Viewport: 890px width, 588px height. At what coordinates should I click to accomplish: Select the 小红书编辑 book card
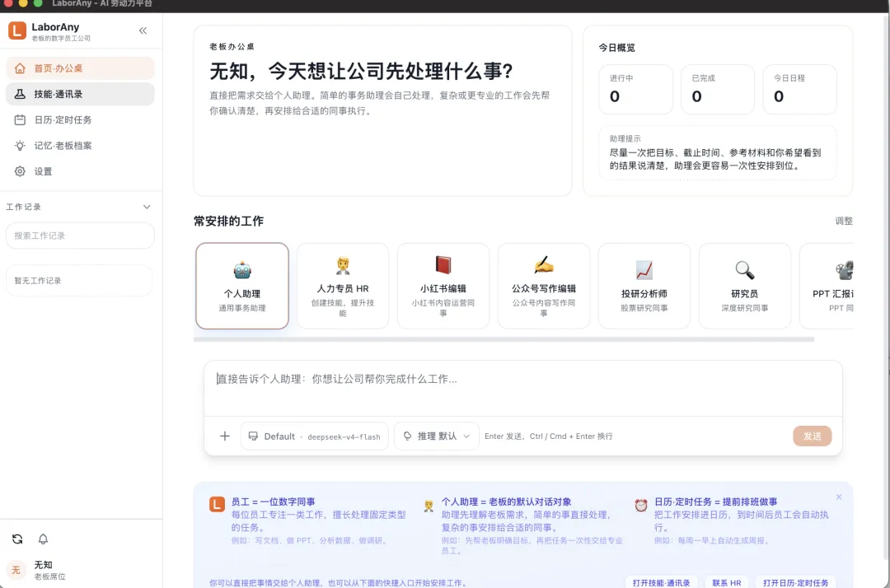pos(443,286)
